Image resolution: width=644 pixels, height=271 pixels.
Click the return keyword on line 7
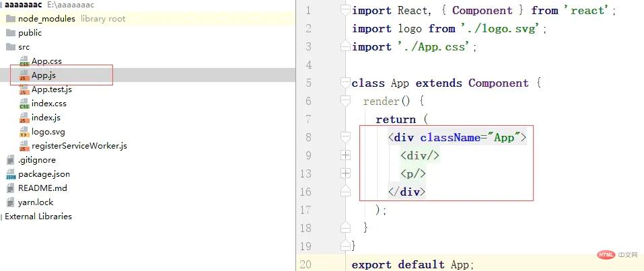click(x=396, y=120)
